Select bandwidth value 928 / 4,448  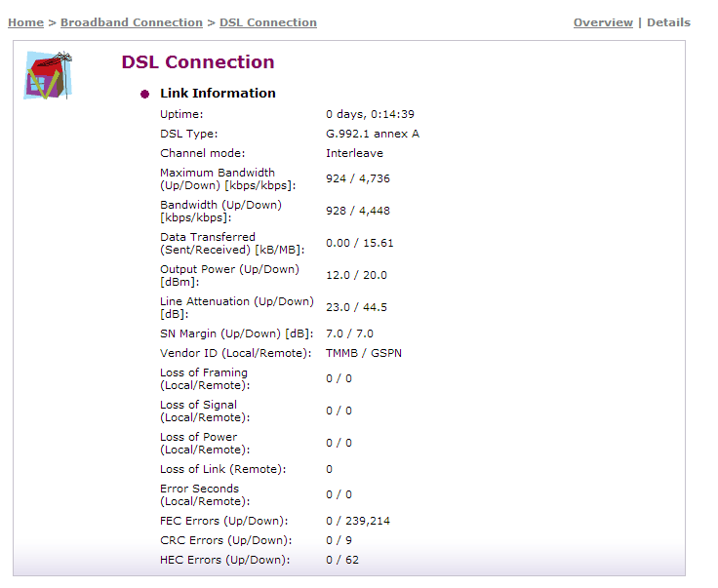tap(358, 211)
